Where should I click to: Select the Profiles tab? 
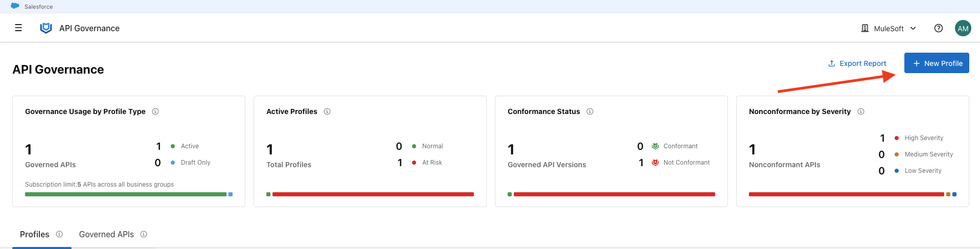[35, 234]
